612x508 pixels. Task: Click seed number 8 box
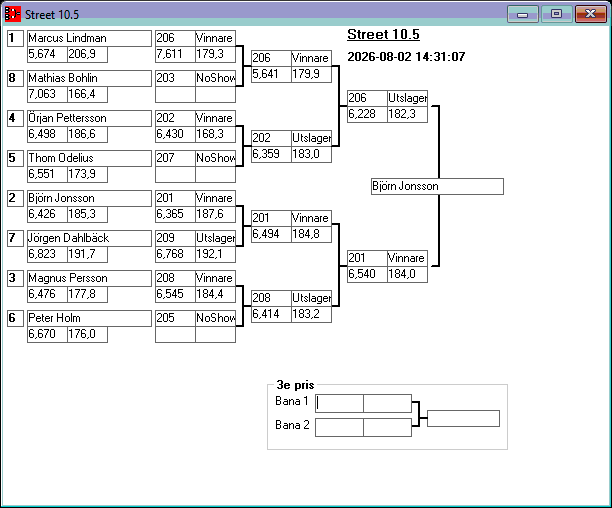pos(15,78)
